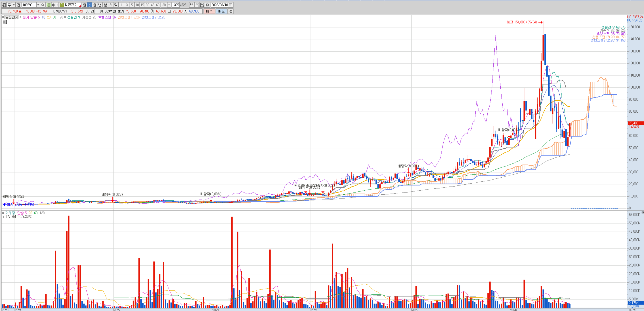Switch to the second 초 chart period
Image resolution: width=644 pixels, height=311 pixels.
110,5
